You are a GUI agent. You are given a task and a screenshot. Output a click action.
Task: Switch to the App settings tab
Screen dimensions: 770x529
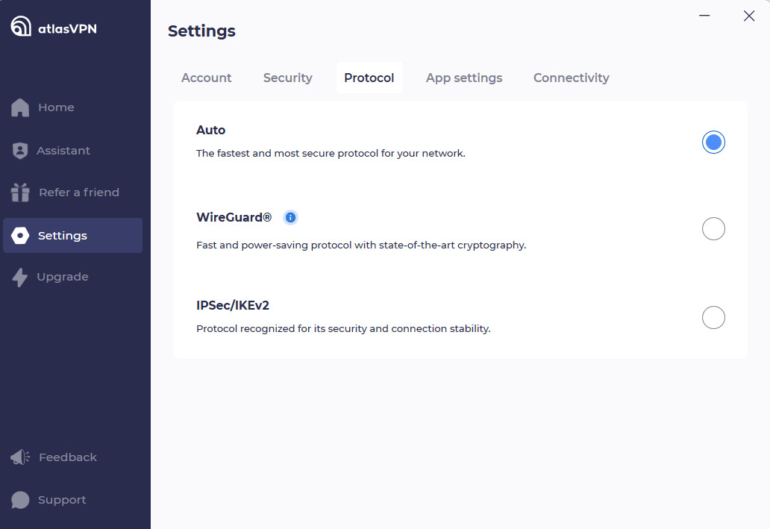464,78
